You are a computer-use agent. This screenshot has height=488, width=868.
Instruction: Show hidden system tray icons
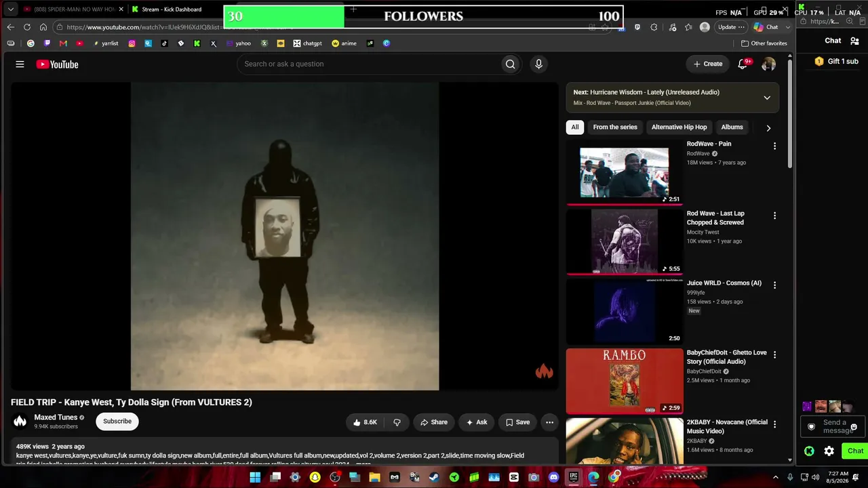pyautogui.click(x=776, y=477)
